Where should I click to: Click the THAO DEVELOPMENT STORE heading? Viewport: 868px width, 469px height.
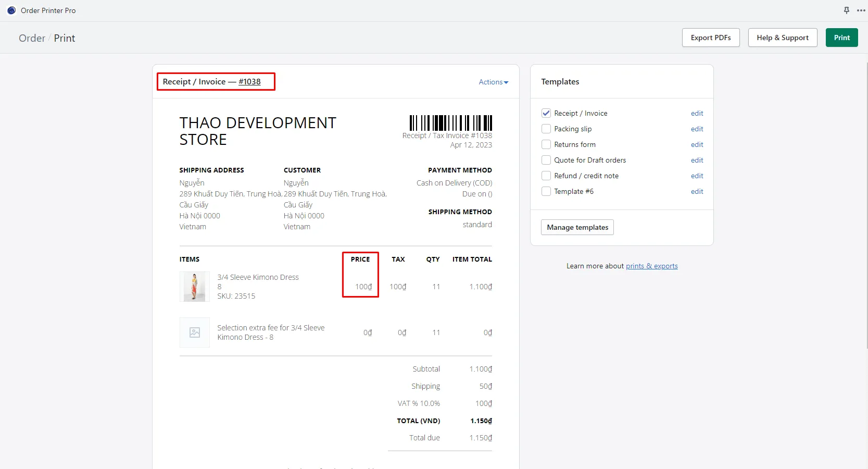point(258,131)
